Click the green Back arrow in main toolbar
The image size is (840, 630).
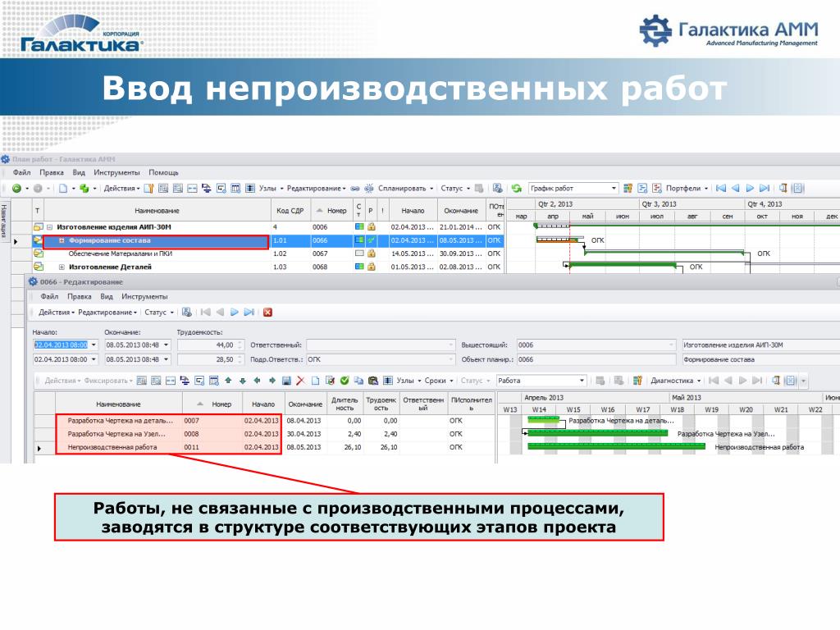16,189
